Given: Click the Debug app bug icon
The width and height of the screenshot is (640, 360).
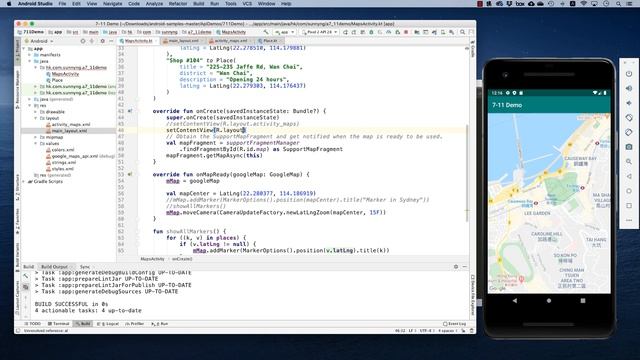Looking at the screenshot, I should click(x=371, y=32).
